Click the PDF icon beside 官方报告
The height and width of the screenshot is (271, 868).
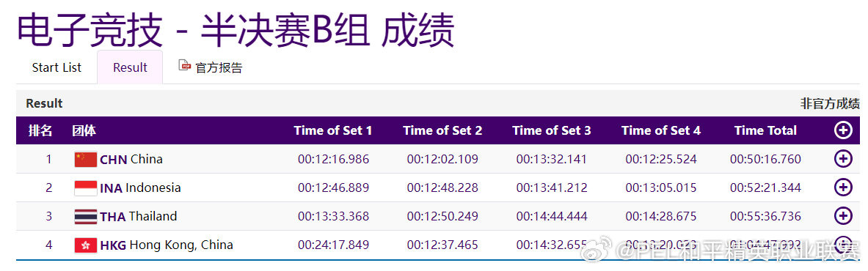(185, 66)
